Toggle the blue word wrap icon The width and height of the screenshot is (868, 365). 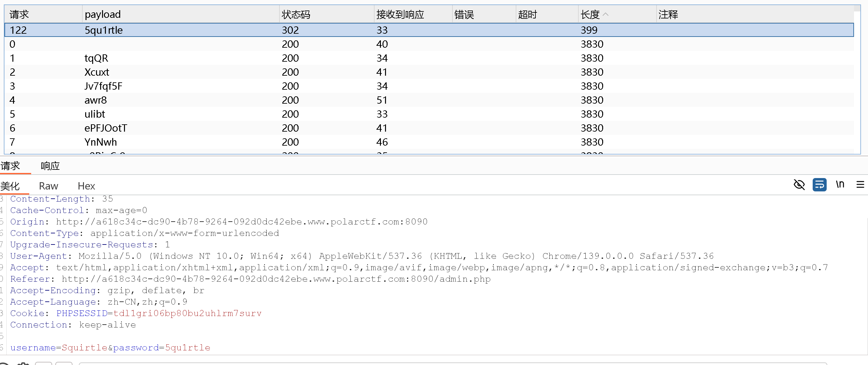tap(819, 185)
